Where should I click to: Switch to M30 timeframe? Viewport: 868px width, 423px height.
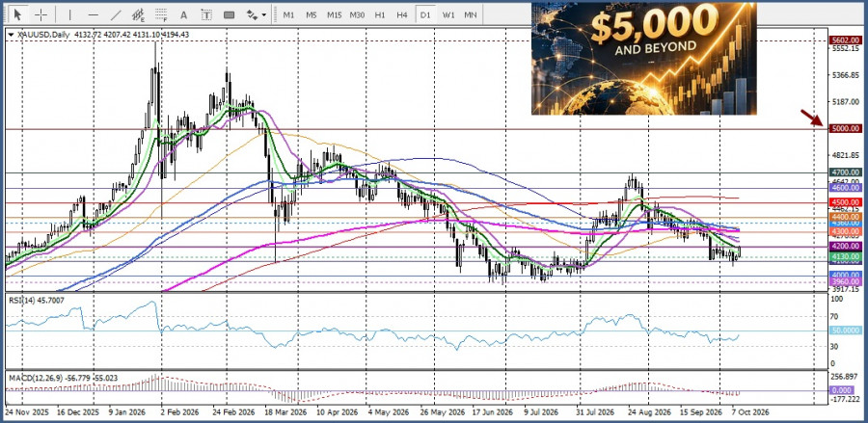coord(357,14)
